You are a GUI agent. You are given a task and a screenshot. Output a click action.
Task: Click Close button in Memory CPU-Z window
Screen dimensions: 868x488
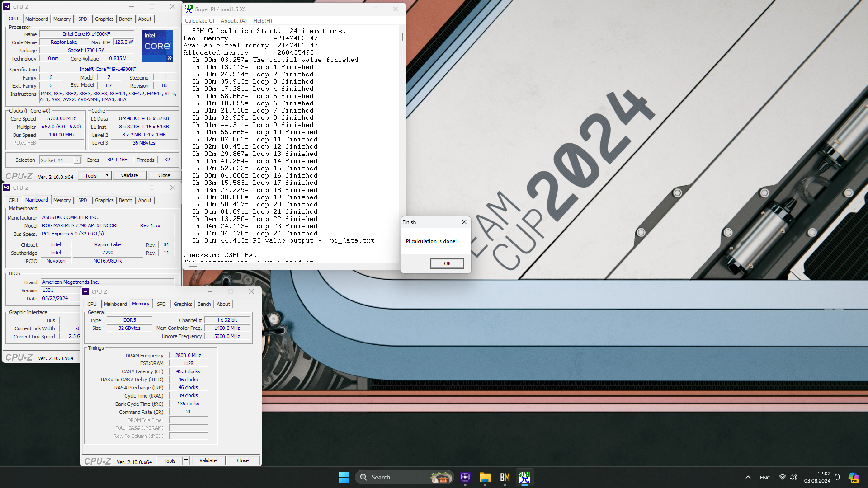[x=243, y=460]
